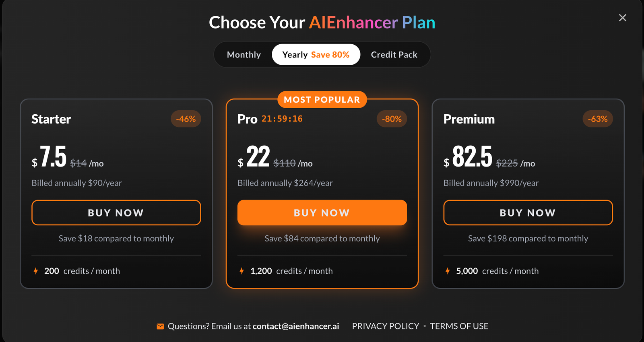
Task: Click the Premium plan title
Action: tap(469, 119)
